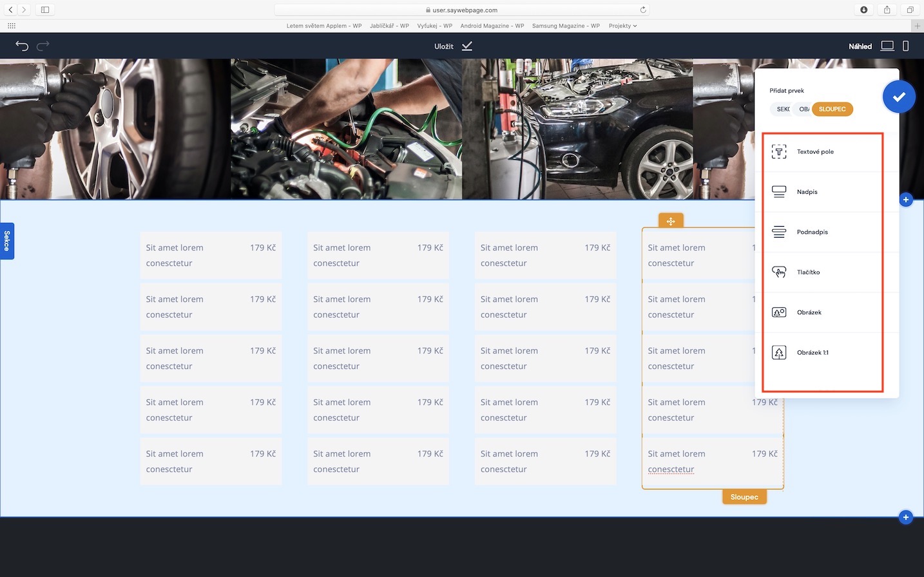Click the Nadpis label
This screenshot has height=577, width=924.
(807, 192)
